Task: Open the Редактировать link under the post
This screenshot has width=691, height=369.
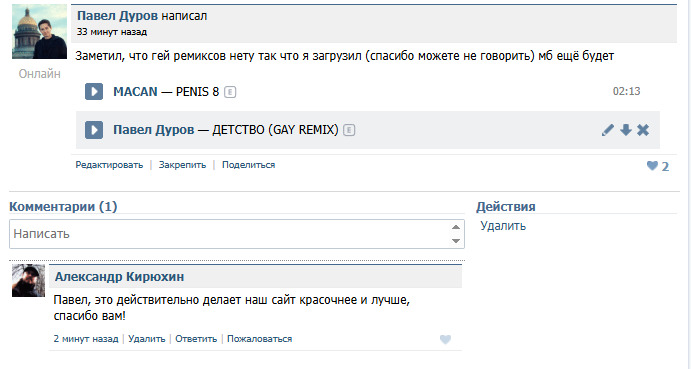Action: [x=109, y=165]
